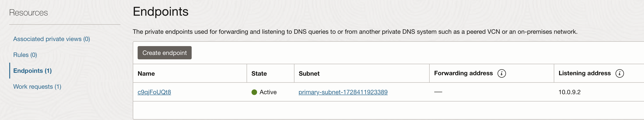This screenshot has height=120, width=644.
Task: Select Rules (0) in Resources menu
Action: pyautogui.click(x=25, y=55)
